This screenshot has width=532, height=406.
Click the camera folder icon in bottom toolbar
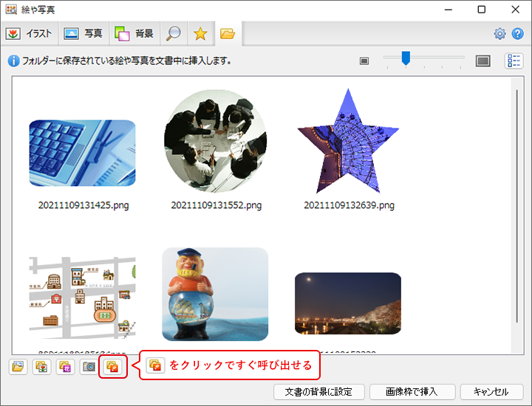pos(89,366)
